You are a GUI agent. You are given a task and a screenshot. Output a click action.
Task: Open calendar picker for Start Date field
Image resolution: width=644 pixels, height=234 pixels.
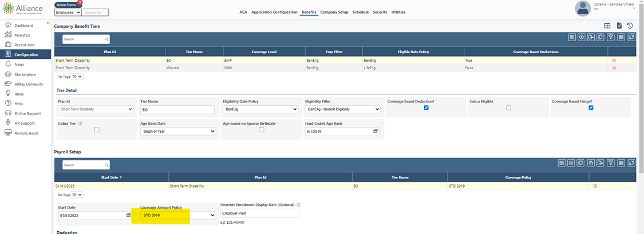pyautogui.click(x=129, y=215)
